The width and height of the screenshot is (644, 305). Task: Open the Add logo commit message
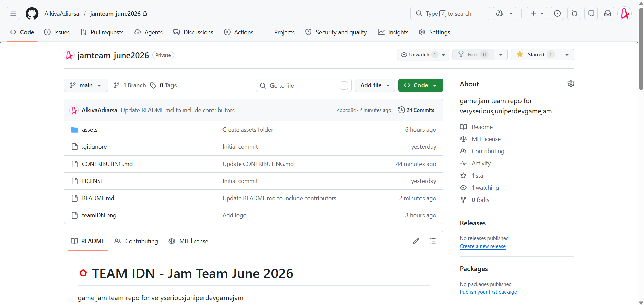234,215
